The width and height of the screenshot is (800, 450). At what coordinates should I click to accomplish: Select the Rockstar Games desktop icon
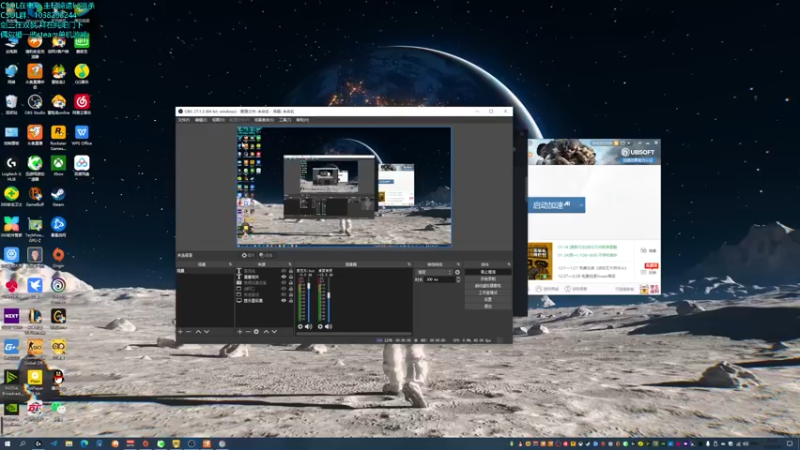tap(58, 137)
